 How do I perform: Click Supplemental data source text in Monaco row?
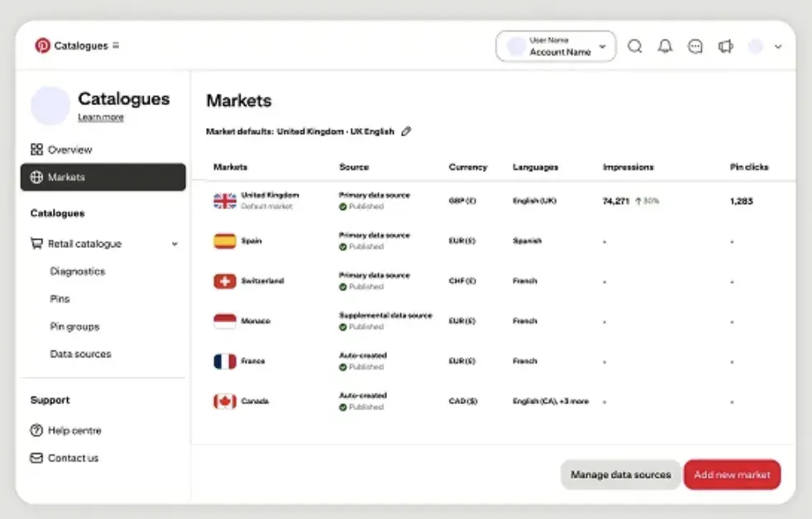tap(385, 316)
